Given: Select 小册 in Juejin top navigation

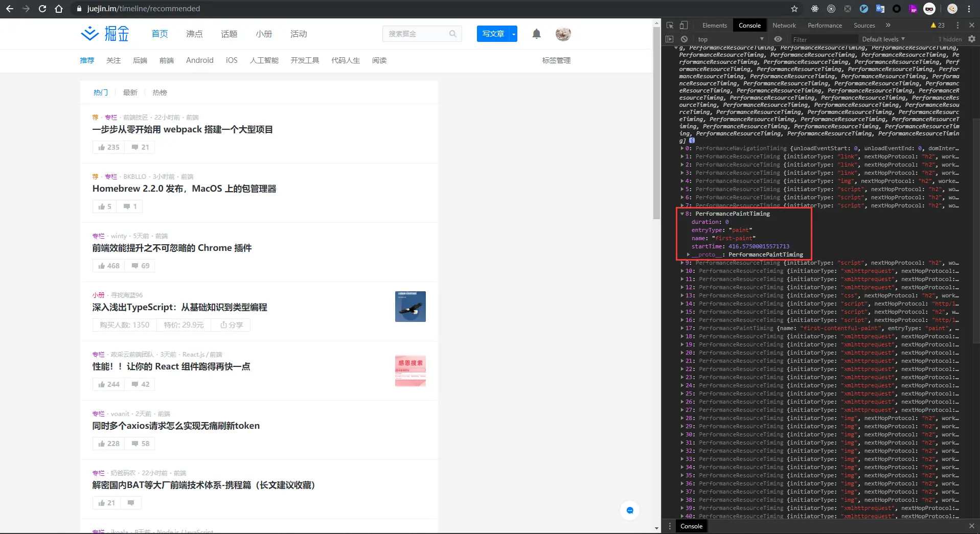Looking at the screenshot, I should 264,34.
